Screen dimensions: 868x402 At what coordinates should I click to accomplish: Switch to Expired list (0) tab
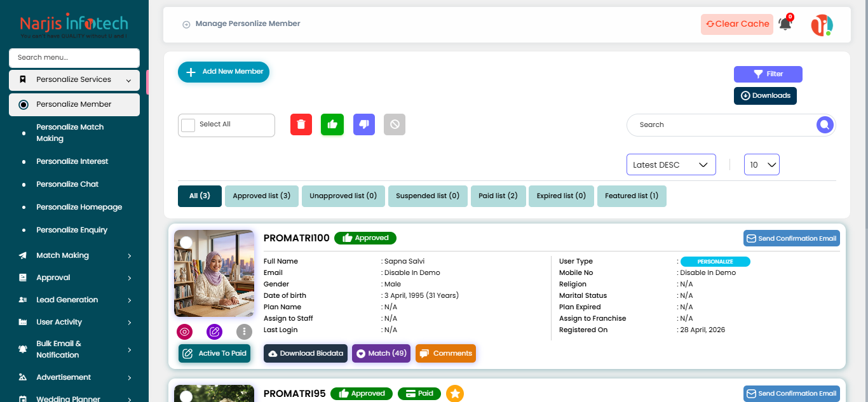point(561,196)
